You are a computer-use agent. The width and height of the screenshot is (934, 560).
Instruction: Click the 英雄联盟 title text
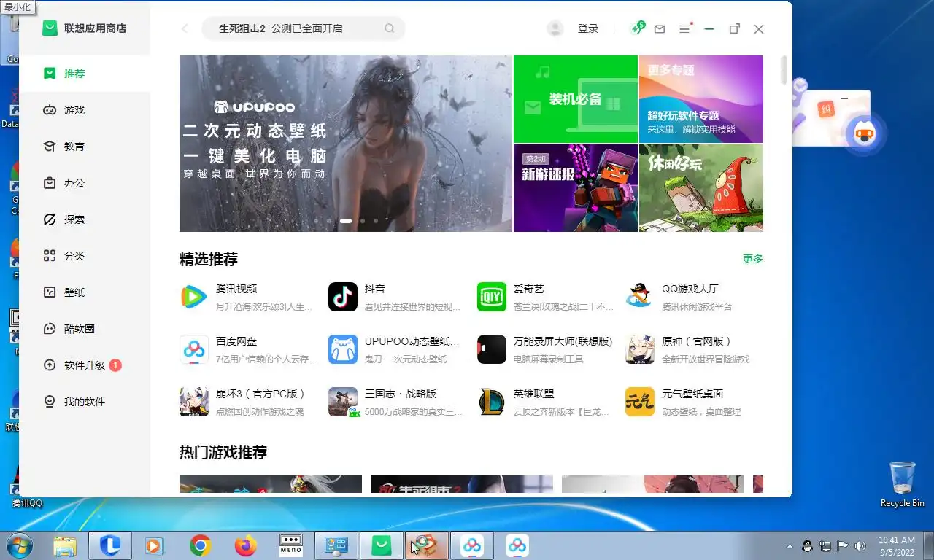[x=534, y=394]
